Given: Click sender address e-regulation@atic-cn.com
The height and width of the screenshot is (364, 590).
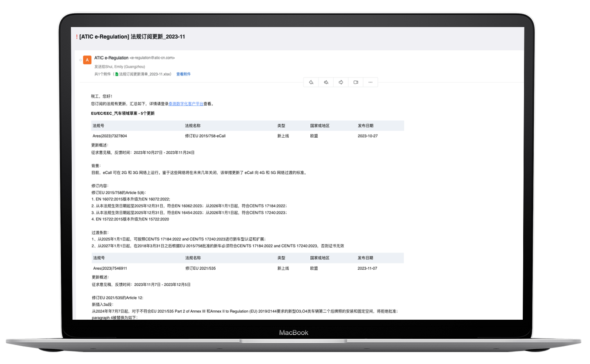Looking at the screenshot, I should 152,58.
